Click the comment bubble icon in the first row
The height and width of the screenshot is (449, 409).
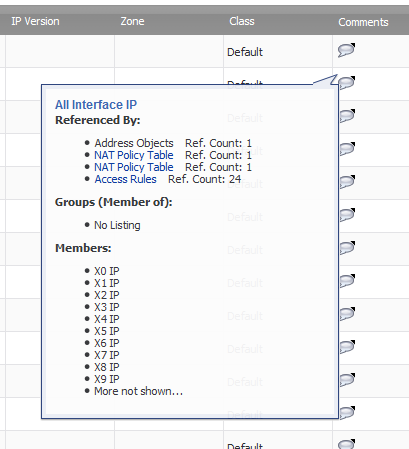pos(346,50)
